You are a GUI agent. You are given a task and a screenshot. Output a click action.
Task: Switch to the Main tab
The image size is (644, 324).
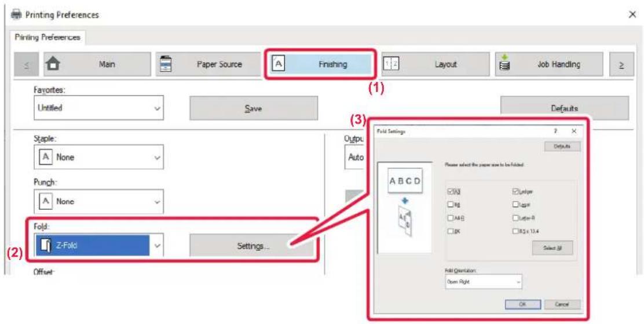[97, 64]
